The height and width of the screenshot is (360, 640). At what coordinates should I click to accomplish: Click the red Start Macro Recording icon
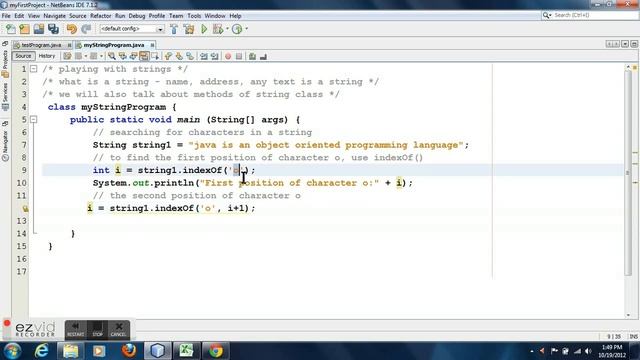coord(228,56)
